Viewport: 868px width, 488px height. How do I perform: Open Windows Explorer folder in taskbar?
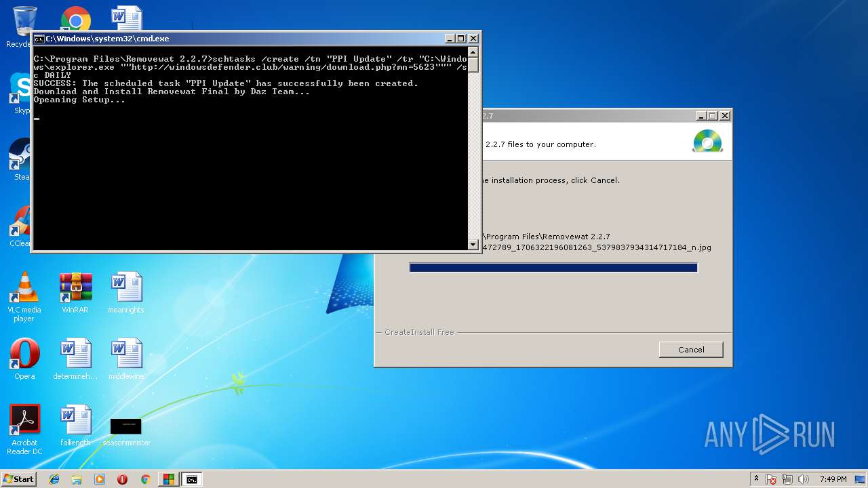77,479
